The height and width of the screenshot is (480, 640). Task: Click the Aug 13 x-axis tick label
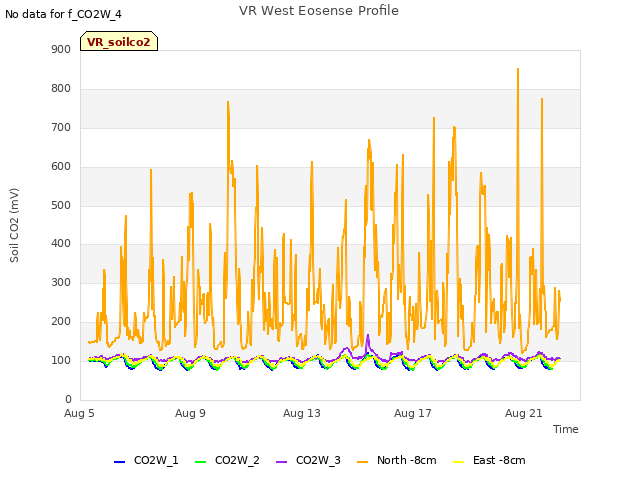[302, 413]
